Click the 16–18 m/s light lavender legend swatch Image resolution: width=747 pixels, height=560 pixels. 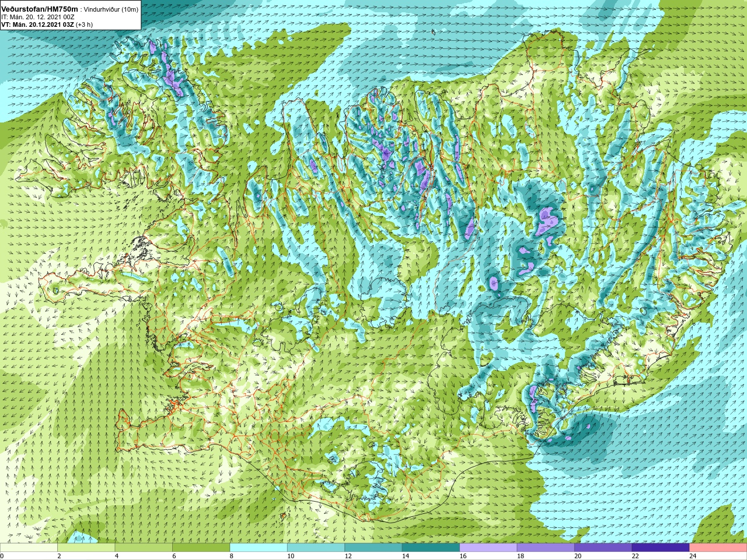(488, 548)
